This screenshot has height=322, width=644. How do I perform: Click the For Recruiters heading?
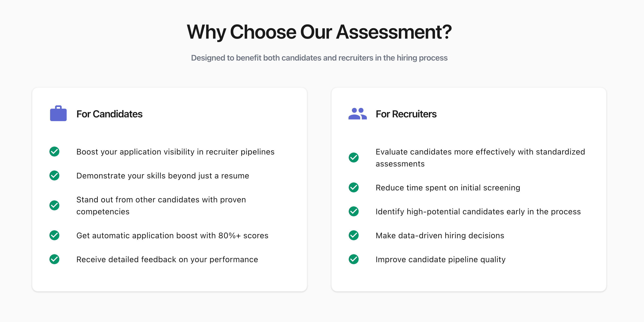(406, 114)
